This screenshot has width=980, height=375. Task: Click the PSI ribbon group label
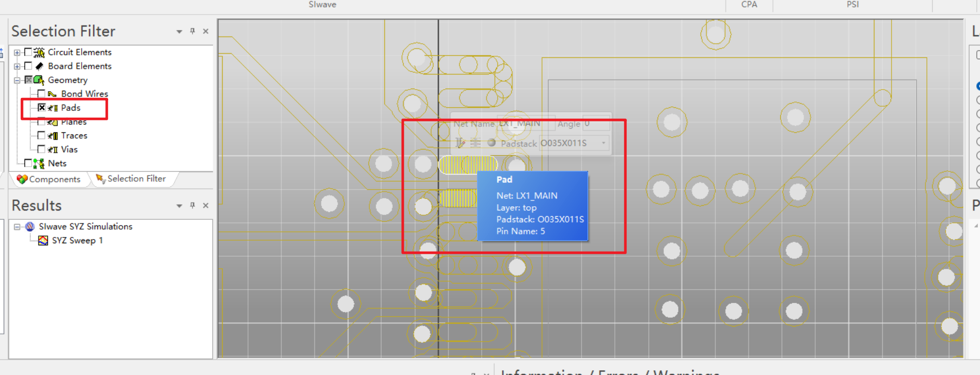[853, 5]
